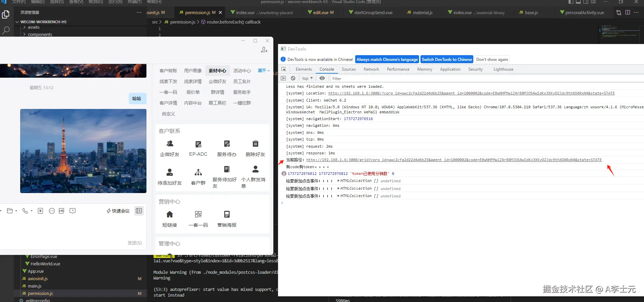The height and width of the screenshot is (302, 644).
Task: Click the Explorer more actions ellipsis
Action: pyautogui.click(x=139, y=12)
